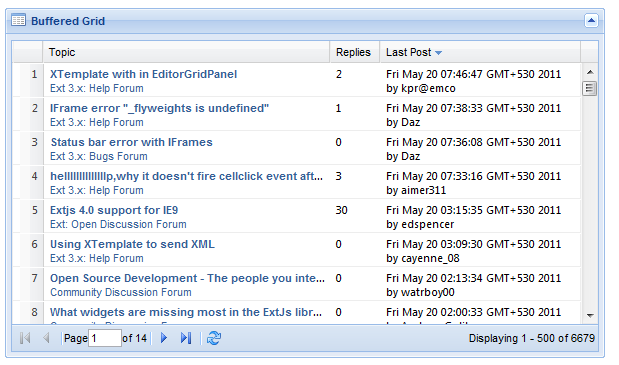Open Community Discussion Forum link in row 7
Image resolution: width=619 pixels, height=365 pixels.
pyautogui.click(x=121, y=292)
